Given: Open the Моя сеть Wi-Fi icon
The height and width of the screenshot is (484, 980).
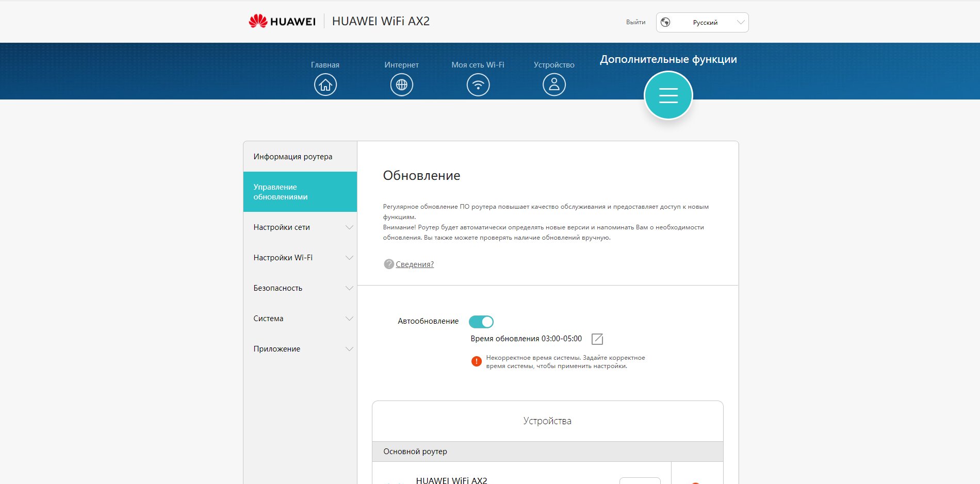Looking at the screenshot, I should click(x=478, y=85).
